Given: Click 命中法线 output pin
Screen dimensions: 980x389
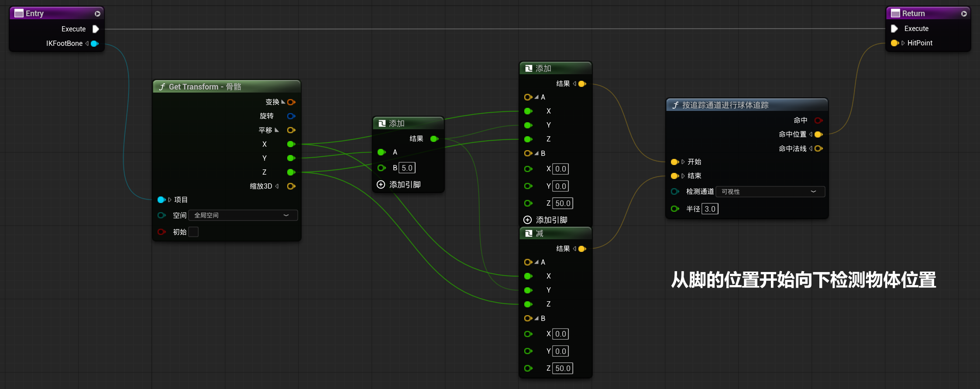Looking at the screenshot, I should pyautogui.click(x=818, y=149).
